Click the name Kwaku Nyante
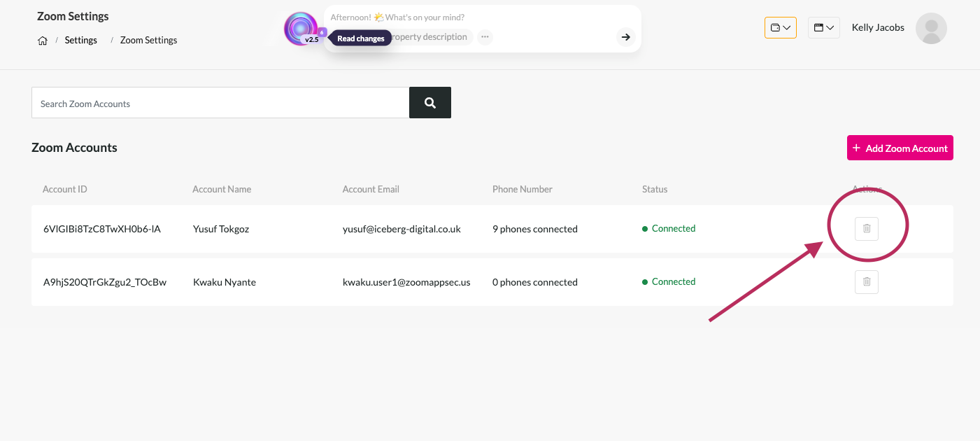Image resolution: width=980 pixels, height=441 pixels. 225,282
